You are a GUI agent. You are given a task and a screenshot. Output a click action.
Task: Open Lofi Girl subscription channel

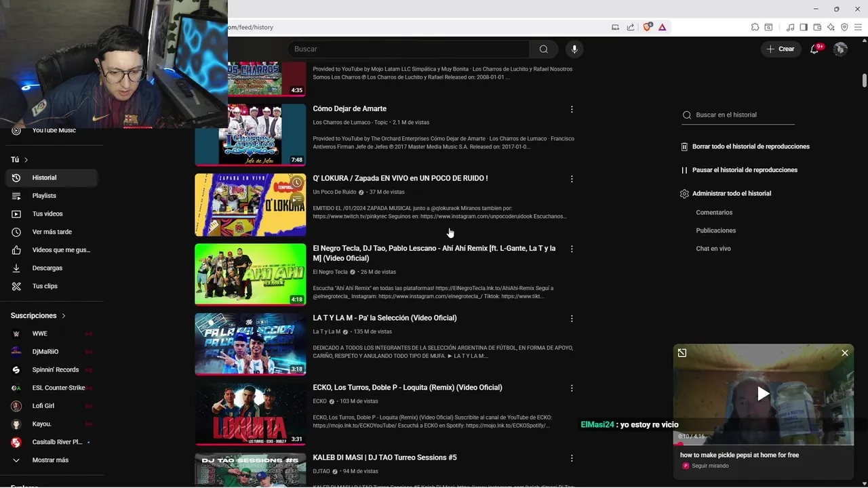52,406
